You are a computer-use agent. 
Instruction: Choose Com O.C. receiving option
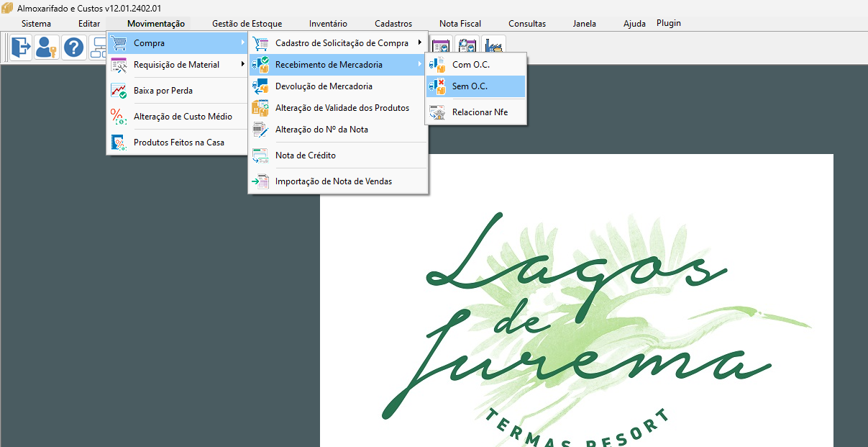[x=476, y=65]
